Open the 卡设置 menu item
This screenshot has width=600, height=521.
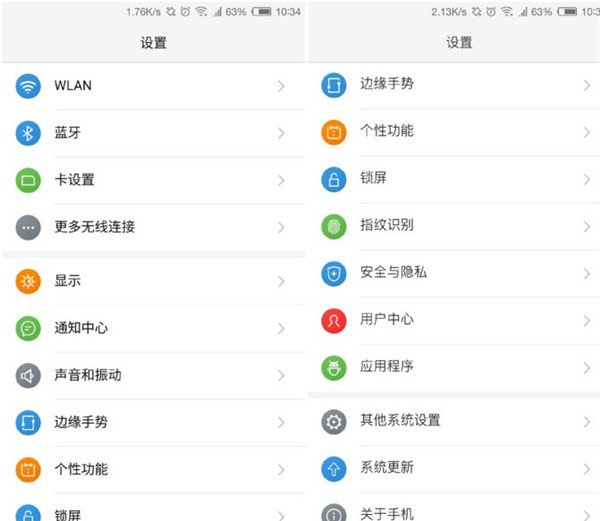click(74, 180)
